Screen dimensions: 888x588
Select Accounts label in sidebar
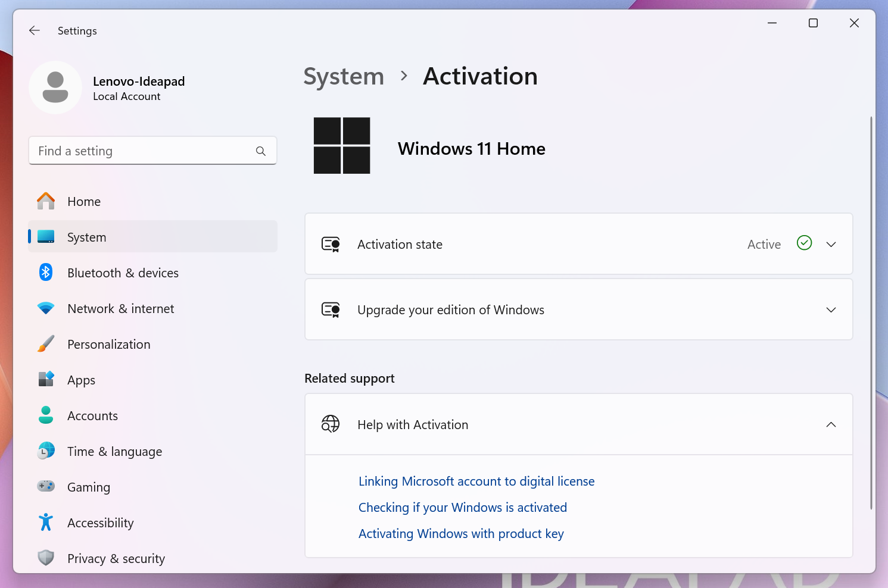pos(92,415)
